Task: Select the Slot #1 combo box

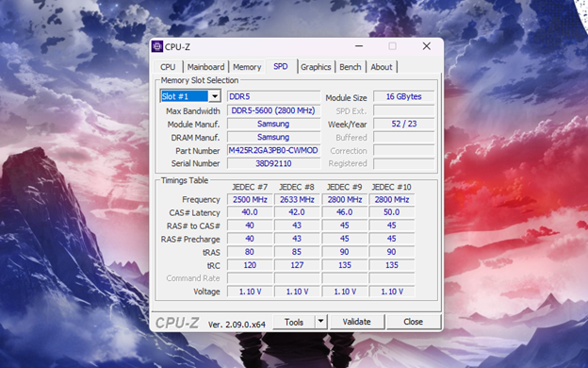Action: pyautogui.click(x=190, y=96)
